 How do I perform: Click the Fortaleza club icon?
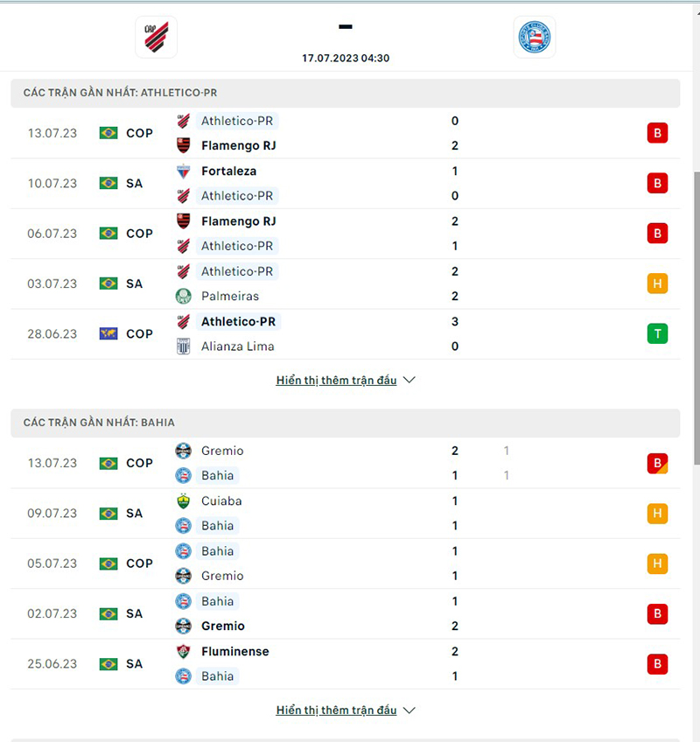click(x=184, y=171)
